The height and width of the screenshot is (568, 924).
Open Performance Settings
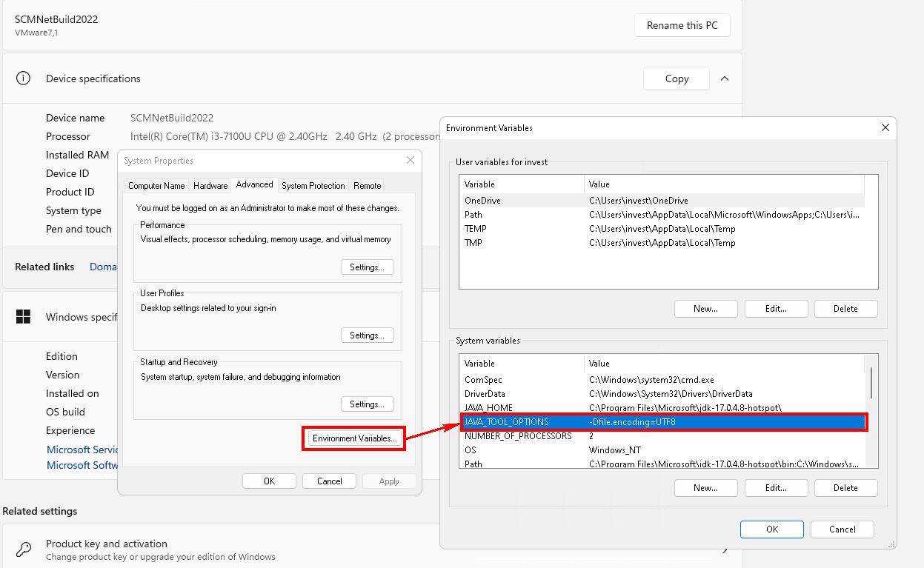point(367,267)
